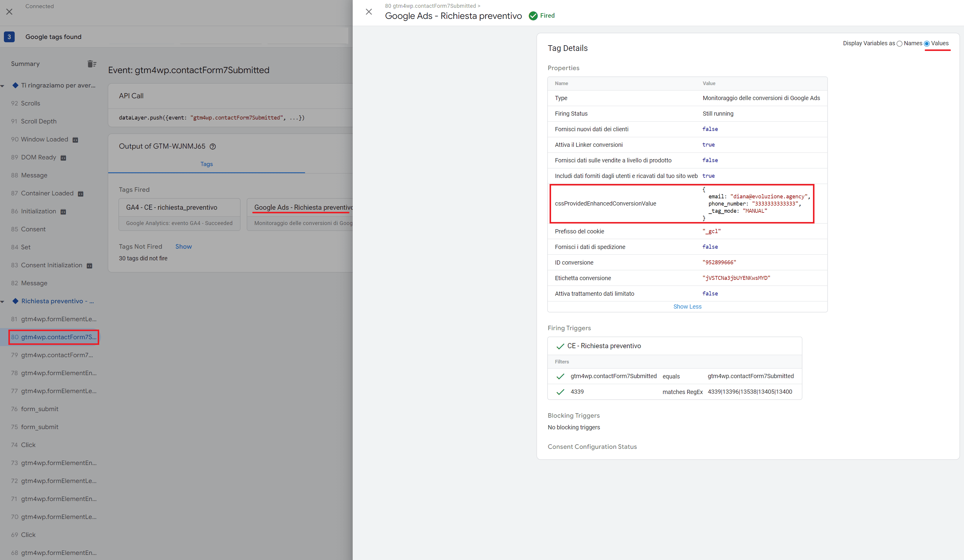Click the Type value Monitoraggio delle conversioni di Google Ads

[x=761, y=98]
